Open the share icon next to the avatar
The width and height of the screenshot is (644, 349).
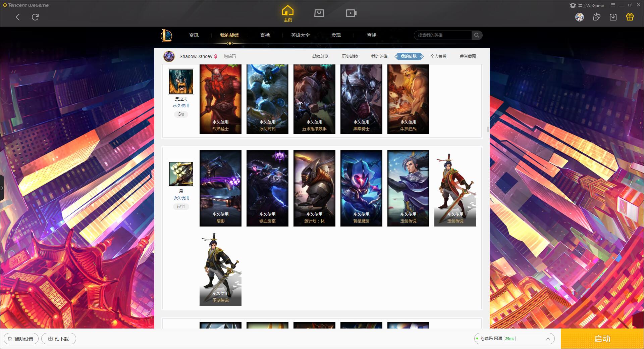point(596,17)
